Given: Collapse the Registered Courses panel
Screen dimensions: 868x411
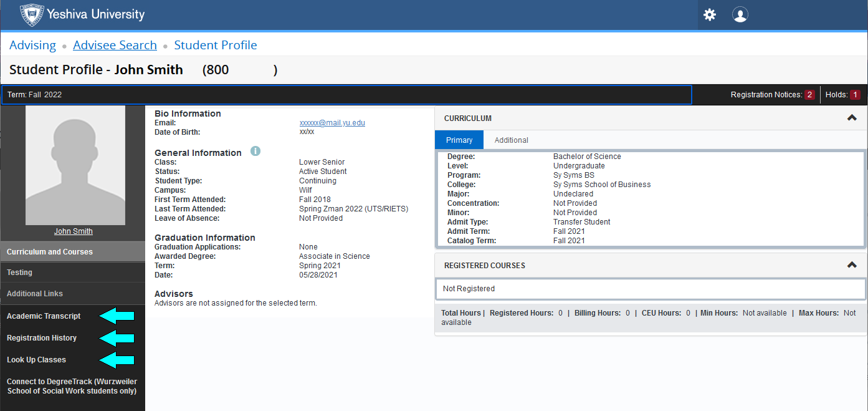Looking at the screenshot, I should 852,265.
